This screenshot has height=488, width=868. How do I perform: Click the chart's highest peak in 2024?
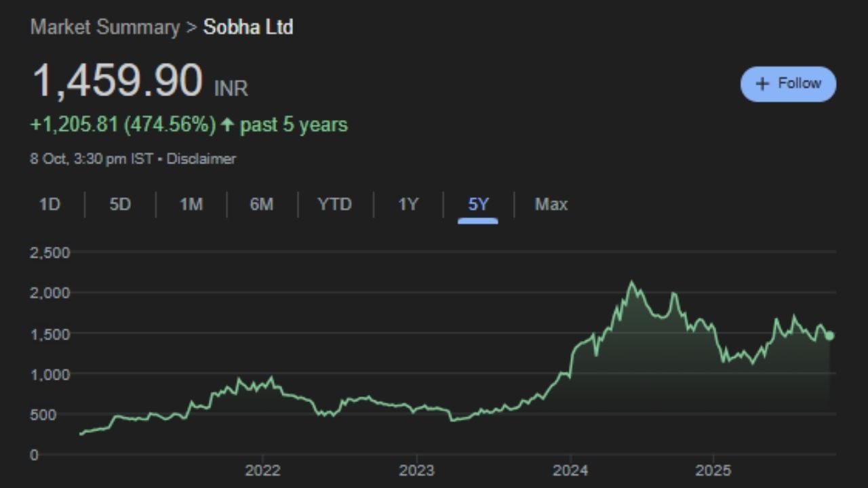631,282
